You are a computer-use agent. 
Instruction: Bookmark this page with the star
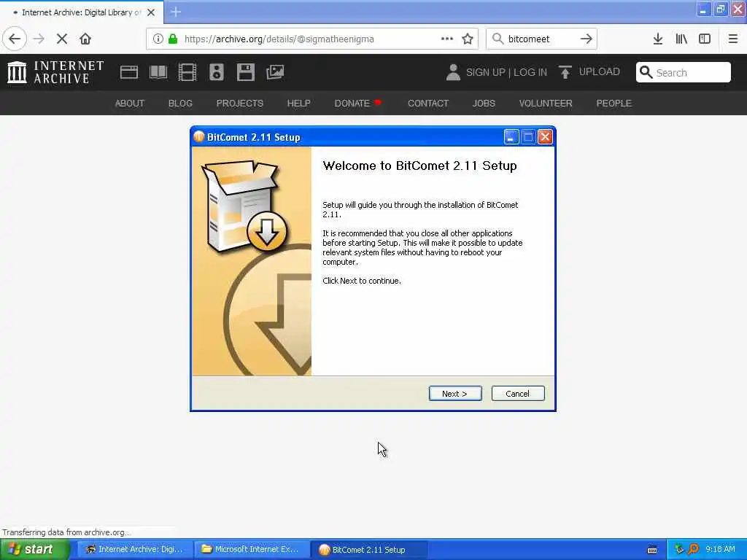[x=468, y=39]
